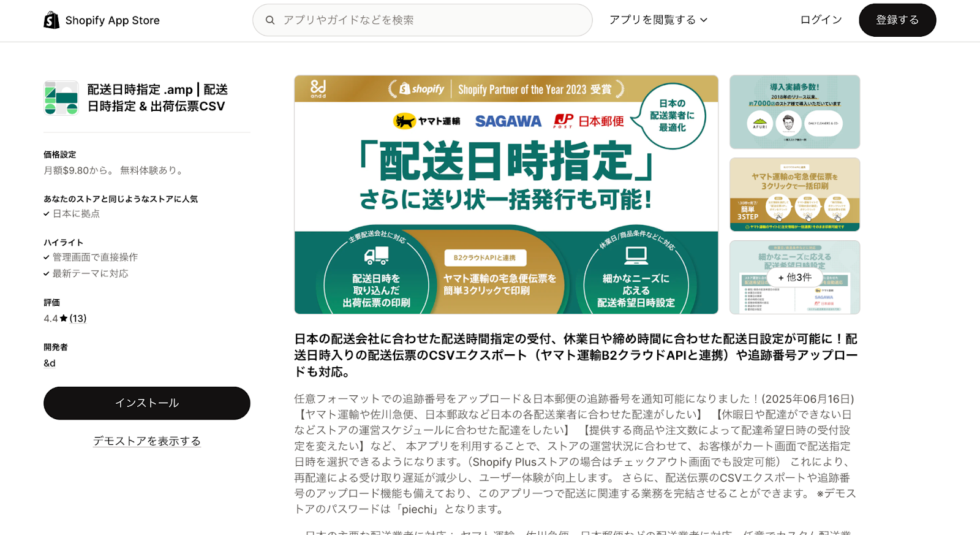Click the あなたのストアと同じようなストアに人気 text

pos(121,199)
